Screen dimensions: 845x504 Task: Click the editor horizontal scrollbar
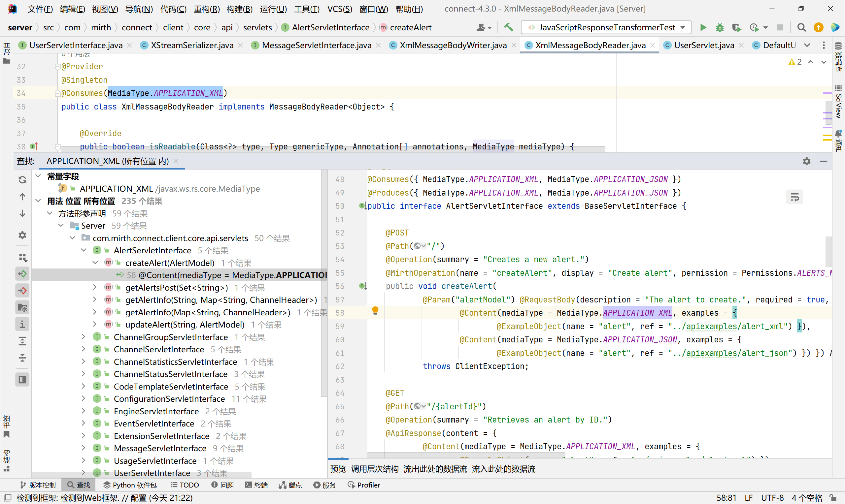pos(333,149)
